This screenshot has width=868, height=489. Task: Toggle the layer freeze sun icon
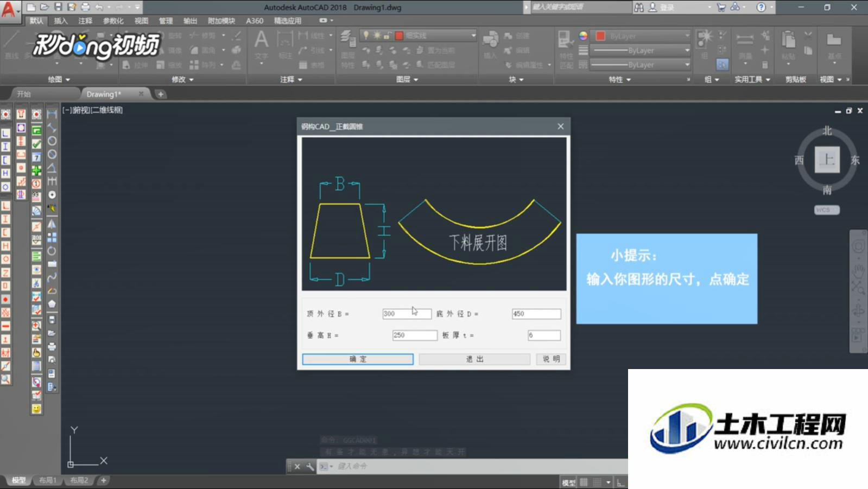pos(377,35)
